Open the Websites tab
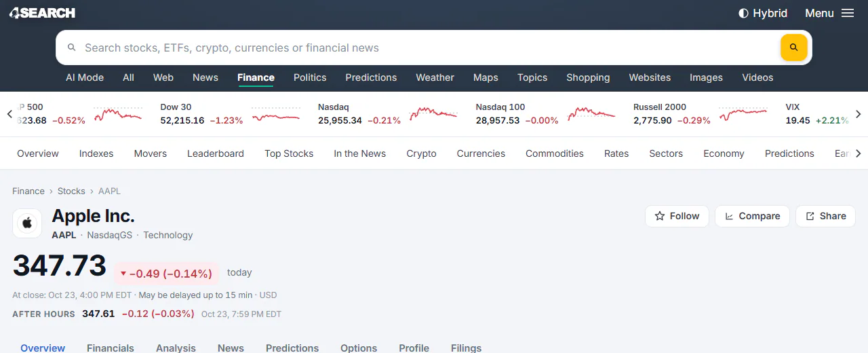 point(650,77)
